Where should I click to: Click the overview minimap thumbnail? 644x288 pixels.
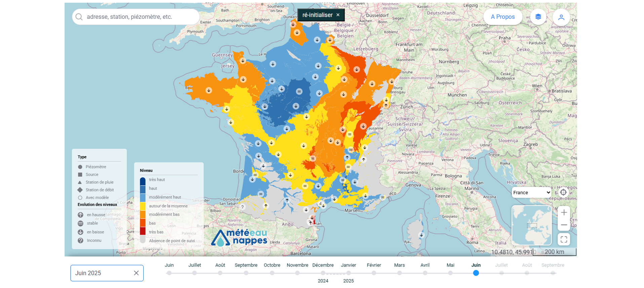pyautogui.click(x=532, y=225)
